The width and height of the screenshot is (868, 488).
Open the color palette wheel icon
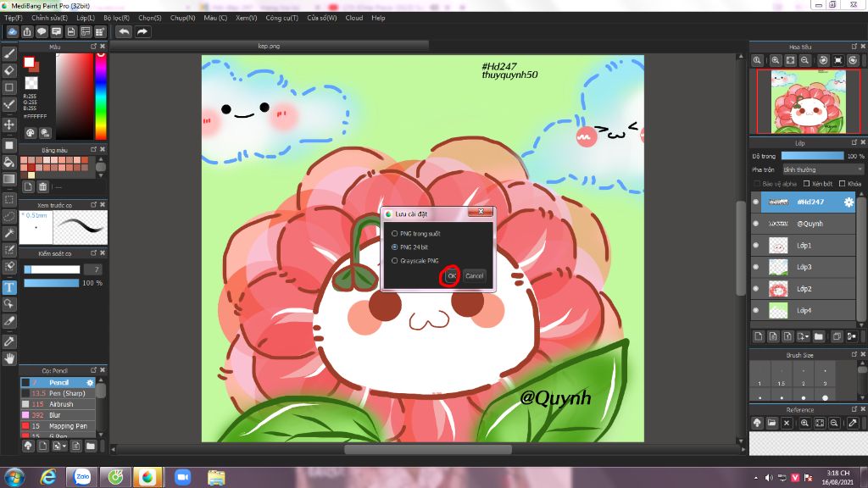click(x=31, y=133)
